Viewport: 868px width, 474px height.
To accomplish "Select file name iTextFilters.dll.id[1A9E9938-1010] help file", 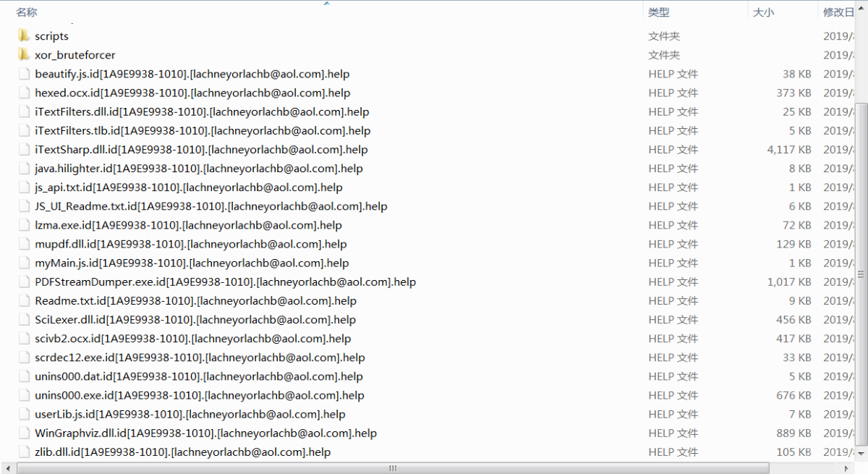I will coord(202,111).
